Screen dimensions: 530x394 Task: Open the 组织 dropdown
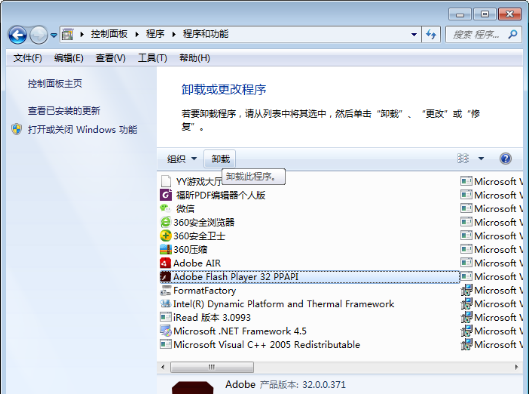tap(182, 159)
